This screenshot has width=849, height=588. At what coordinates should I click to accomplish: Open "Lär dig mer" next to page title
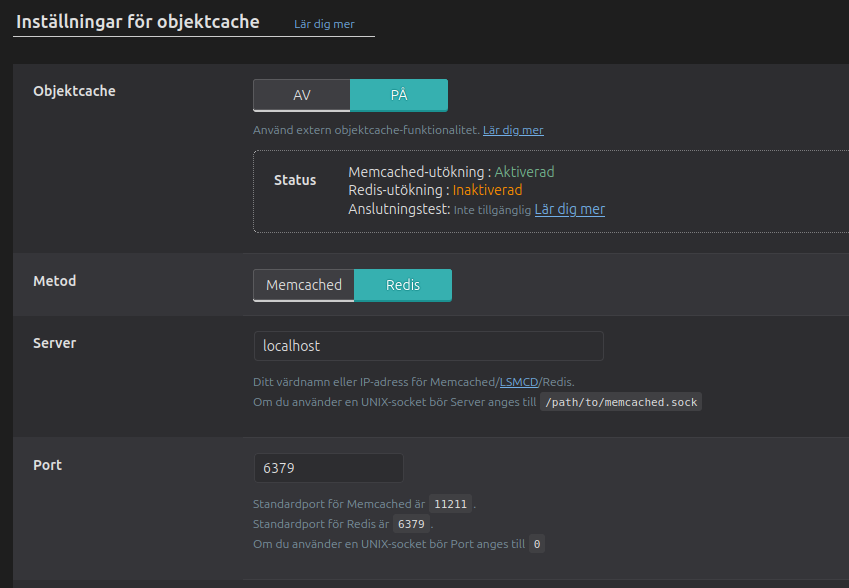point(324,24)
